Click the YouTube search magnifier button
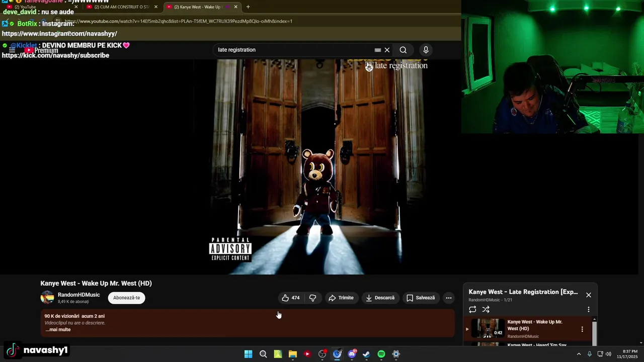Image resolution: width=644 pixels, height=362 pixels. click(403, 50)
